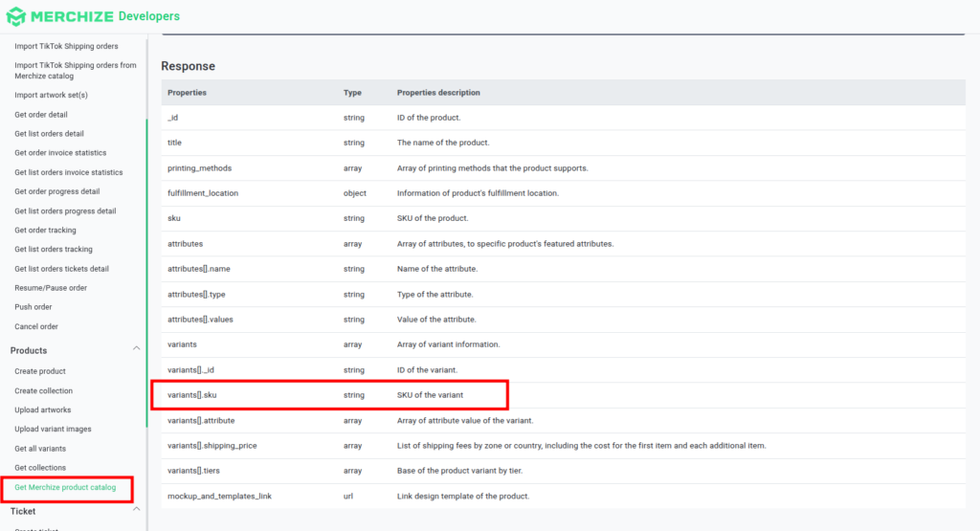The width and height of the screenshot is (980, 531).
Task: Click 'Link design template of the product.' text
Action: click(x=463, y=497)
